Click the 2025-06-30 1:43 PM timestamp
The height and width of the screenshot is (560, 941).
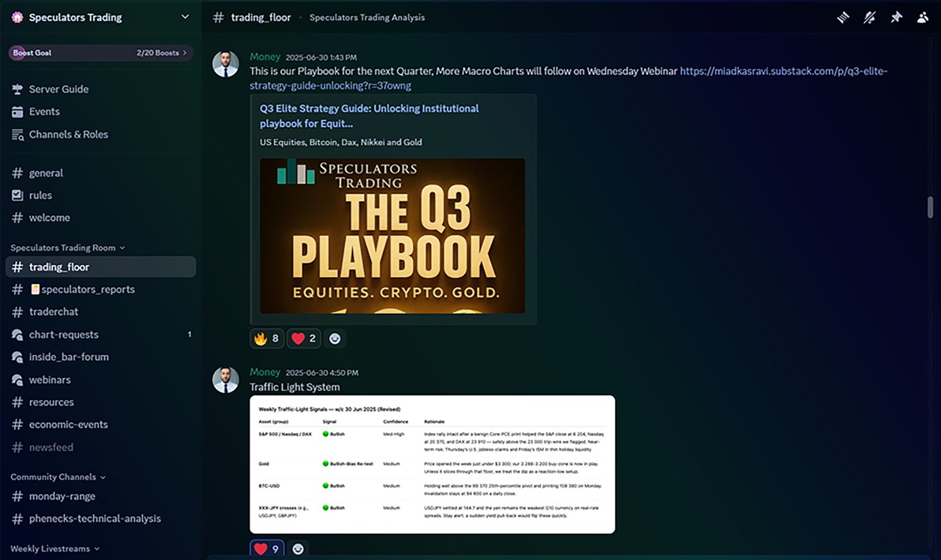[321, 58]
